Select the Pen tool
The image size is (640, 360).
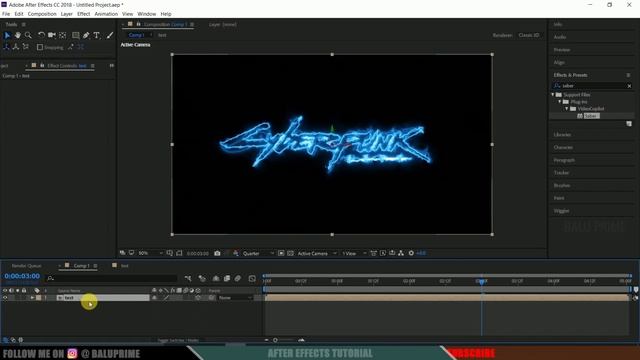click(x=86, y=36)
